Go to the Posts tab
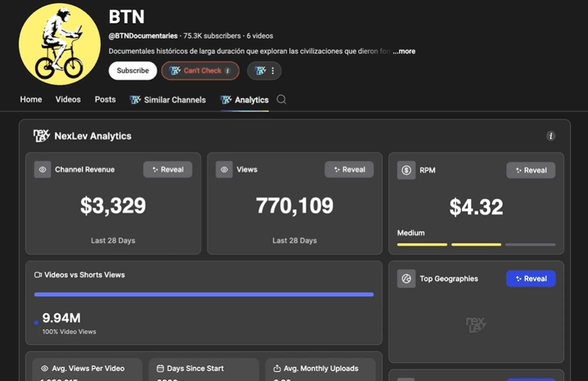 105,100
